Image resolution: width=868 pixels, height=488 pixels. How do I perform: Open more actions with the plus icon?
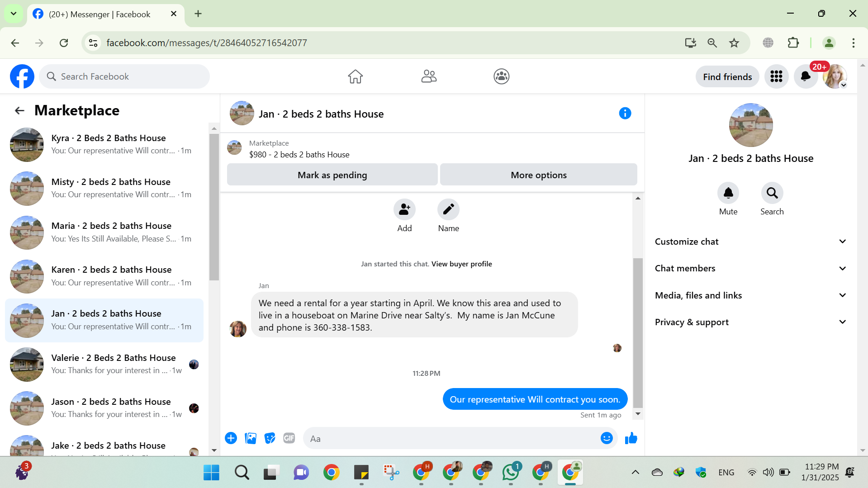[231, 438]
